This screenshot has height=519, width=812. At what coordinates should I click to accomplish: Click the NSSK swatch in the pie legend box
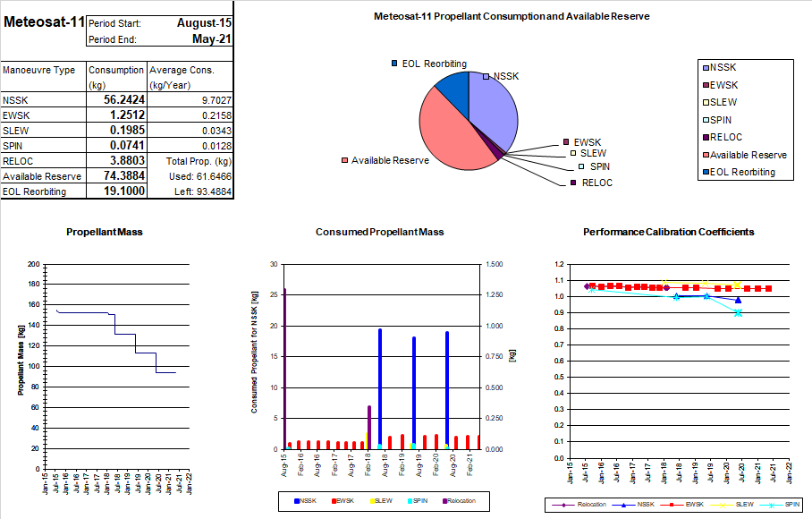[706, 68]
